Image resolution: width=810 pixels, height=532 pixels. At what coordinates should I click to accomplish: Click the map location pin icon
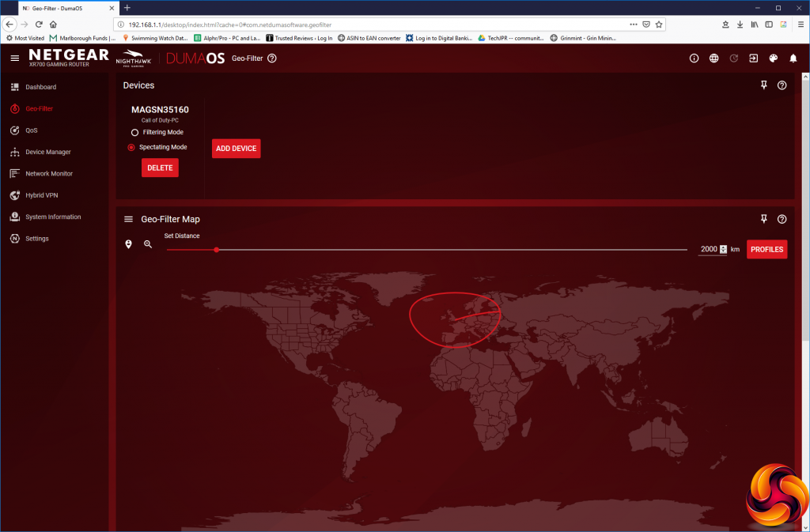(x=129, y=244)
